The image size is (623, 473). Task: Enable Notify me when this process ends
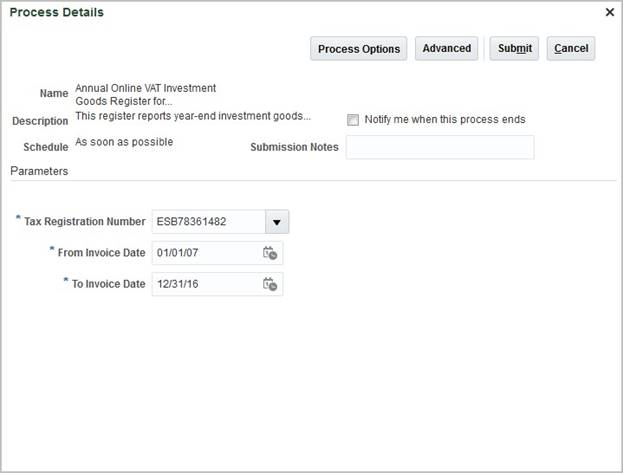[352, 120]
